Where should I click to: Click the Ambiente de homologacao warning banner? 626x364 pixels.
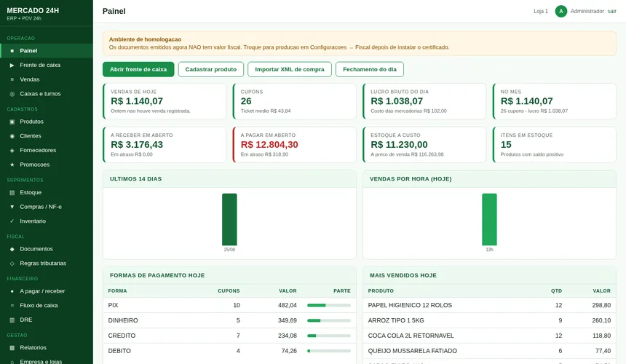pos(360,43)
